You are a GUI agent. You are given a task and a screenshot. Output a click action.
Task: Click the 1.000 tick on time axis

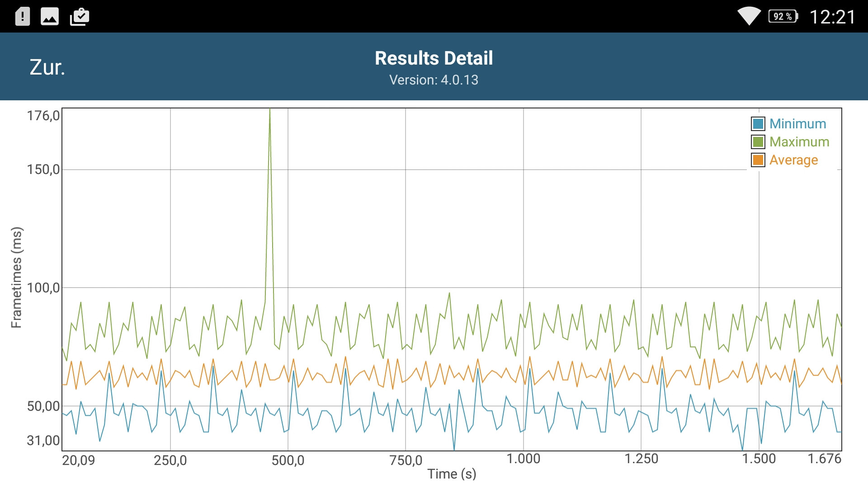coord(523,459)
